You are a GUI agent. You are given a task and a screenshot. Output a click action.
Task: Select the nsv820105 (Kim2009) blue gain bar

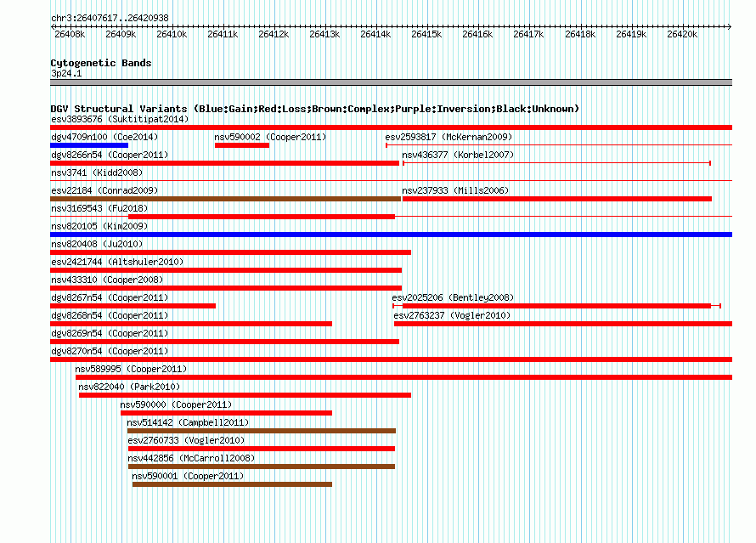[391, 235]
